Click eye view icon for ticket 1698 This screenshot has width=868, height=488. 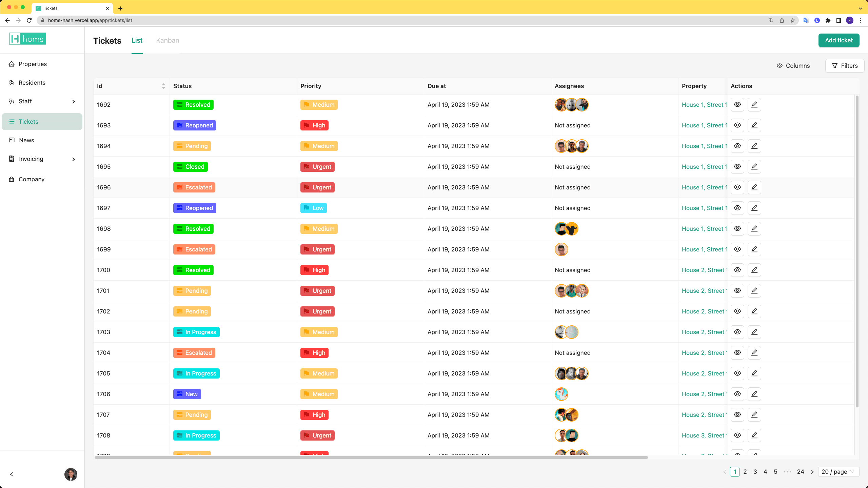coord(737,229)
